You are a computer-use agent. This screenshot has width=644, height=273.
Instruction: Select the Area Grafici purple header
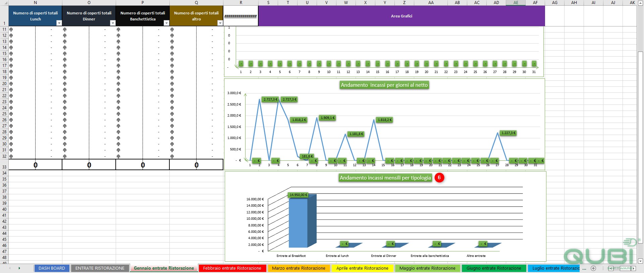coord(401,16)
